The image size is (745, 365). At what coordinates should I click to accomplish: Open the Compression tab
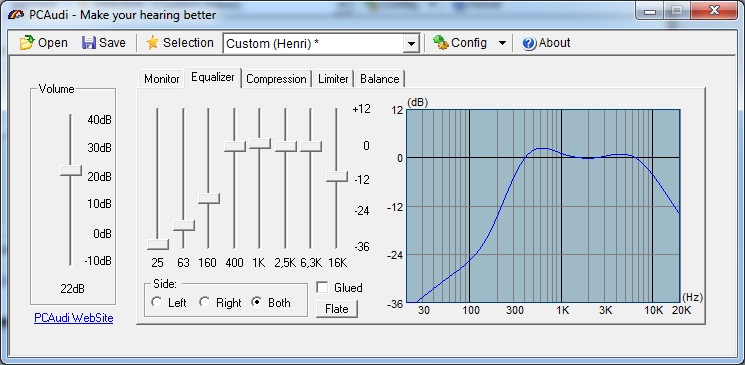coord(276,79)
